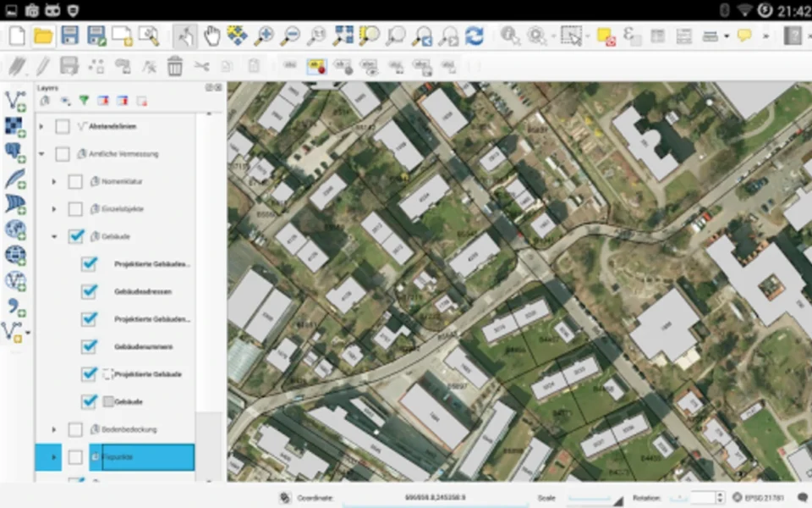The width and height of the screenshot is (812, 508).
Task: Uncheck the Gebäudeadressen layer checkbox
Action: point(89,291)
